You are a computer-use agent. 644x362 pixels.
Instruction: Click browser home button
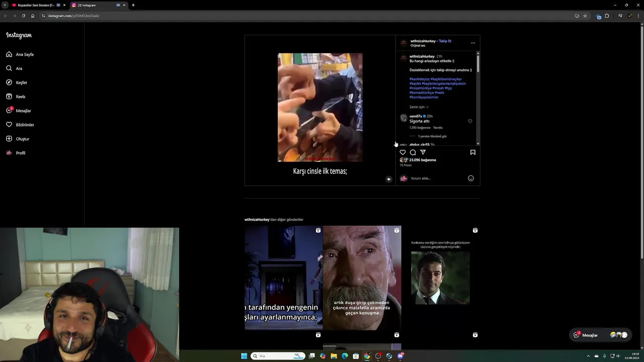[33, 16]
